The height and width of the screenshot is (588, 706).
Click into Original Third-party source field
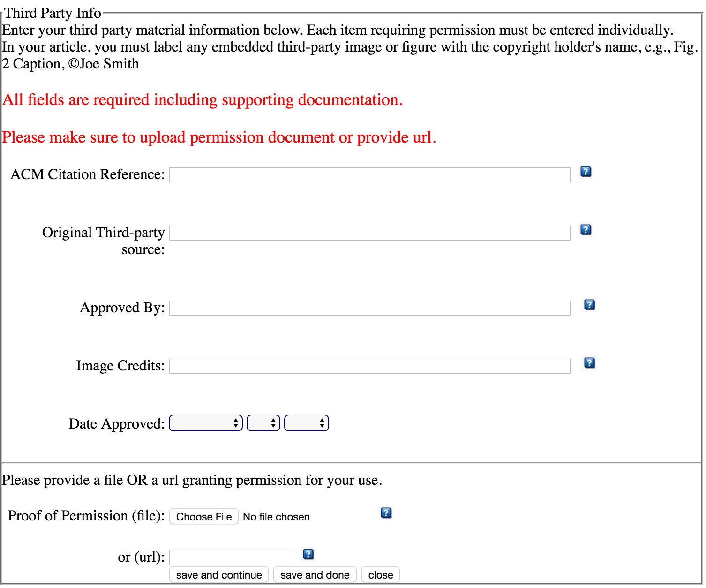[369, 233]
